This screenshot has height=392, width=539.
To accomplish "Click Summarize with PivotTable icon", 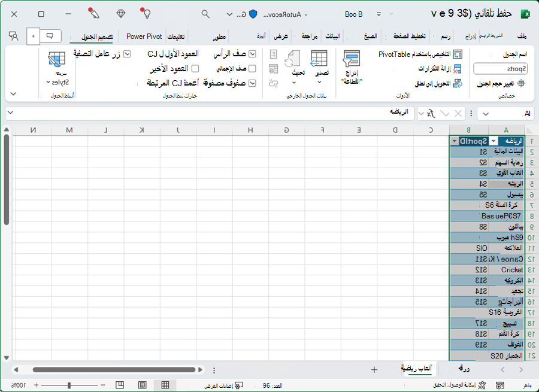I will (458, 54).
